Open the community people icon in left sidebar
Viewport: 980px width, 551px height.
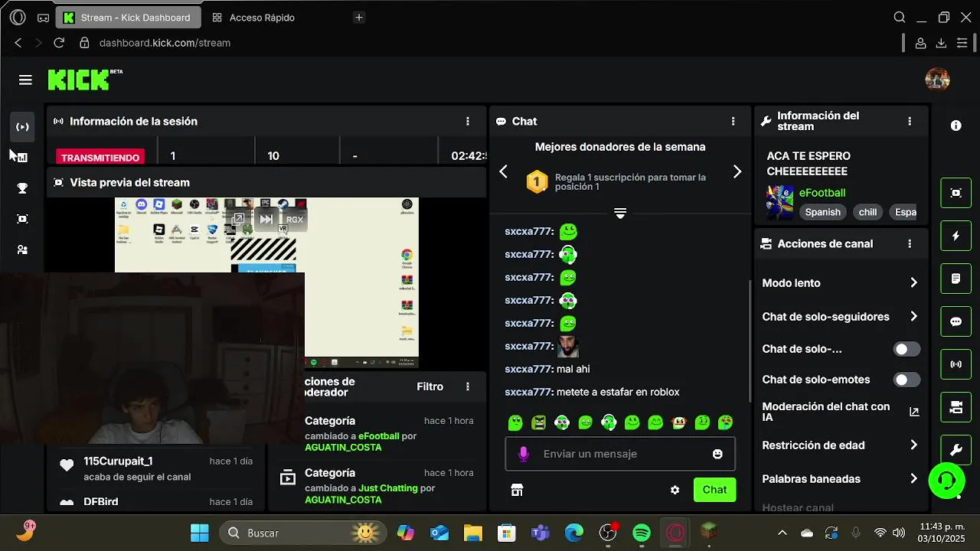pyautogui.click(x=22, y=249)
